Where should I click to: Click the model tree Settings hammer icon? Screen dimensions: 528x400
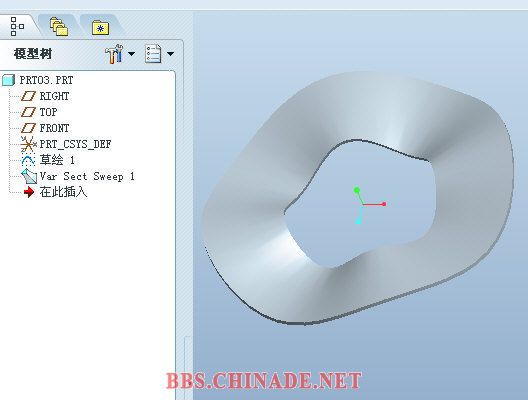pos(114,54)
